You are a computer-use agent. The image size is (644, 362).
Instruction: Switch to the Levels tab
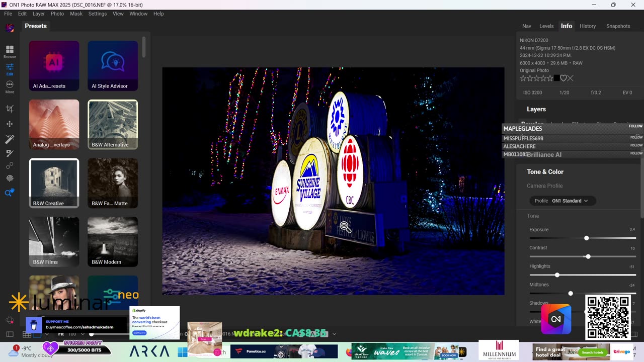(x=546, y=26)
